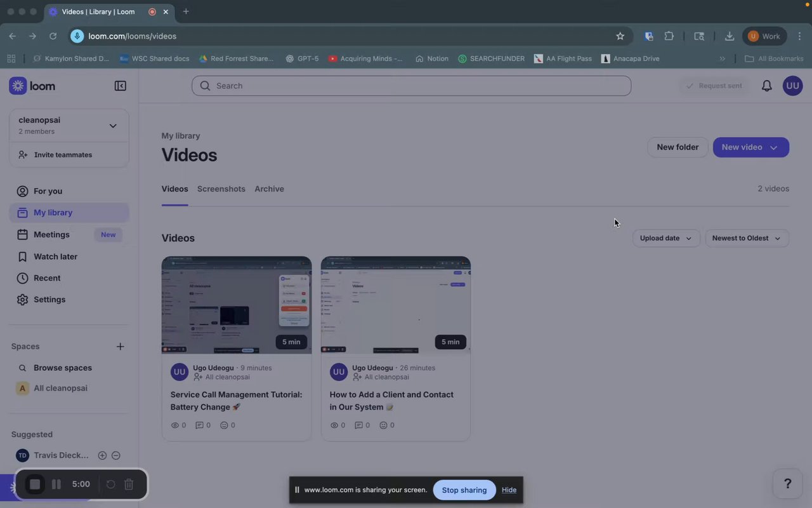Image resolution: width=812 pixels, height=508 pixels.
Task: Click How to Add a Client title
Action: 391,401
